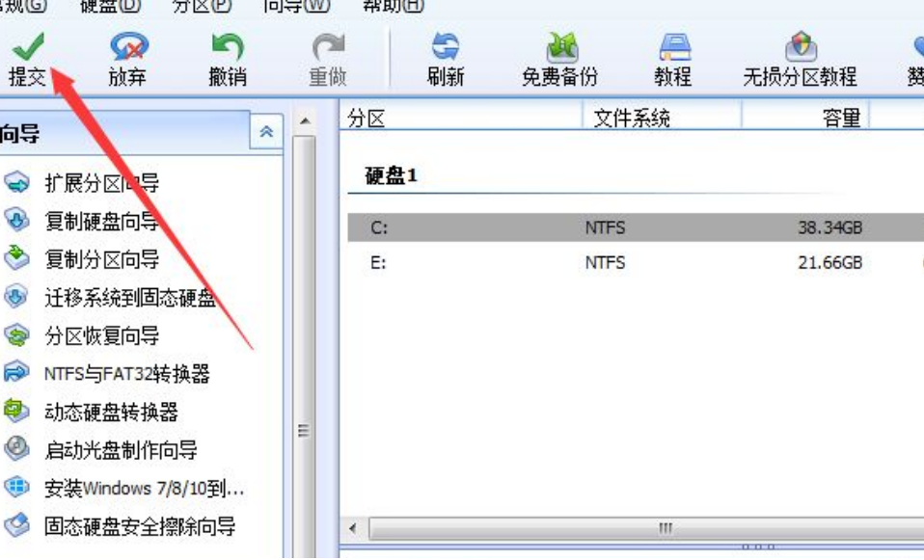Launch the 迁移系统到固态硬盘 wizard
This screenshot has height=560, width=924.
pyautogui.click(x=129, y=298)
